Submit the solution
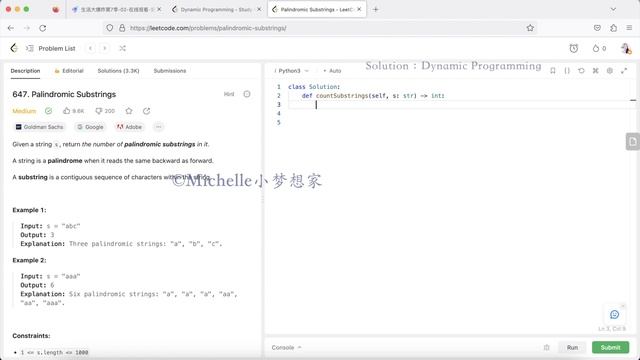Screen dimensions: 640x360 click(610, 347)
